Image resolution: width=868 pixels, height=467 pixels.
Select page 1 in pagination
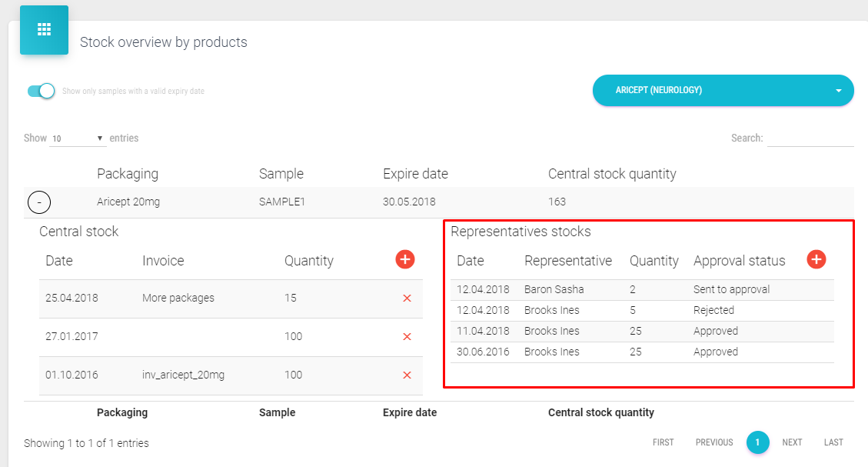click(x=757, y=442)
